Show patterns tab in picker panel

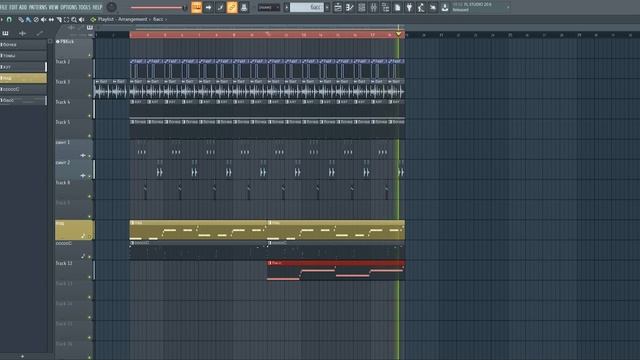5,33
